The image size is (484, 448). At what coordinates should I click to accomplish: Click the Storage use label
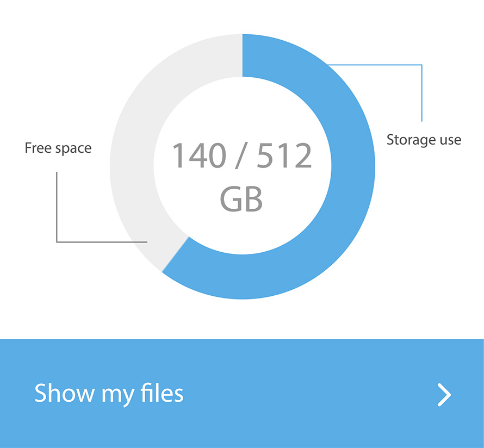424,140
